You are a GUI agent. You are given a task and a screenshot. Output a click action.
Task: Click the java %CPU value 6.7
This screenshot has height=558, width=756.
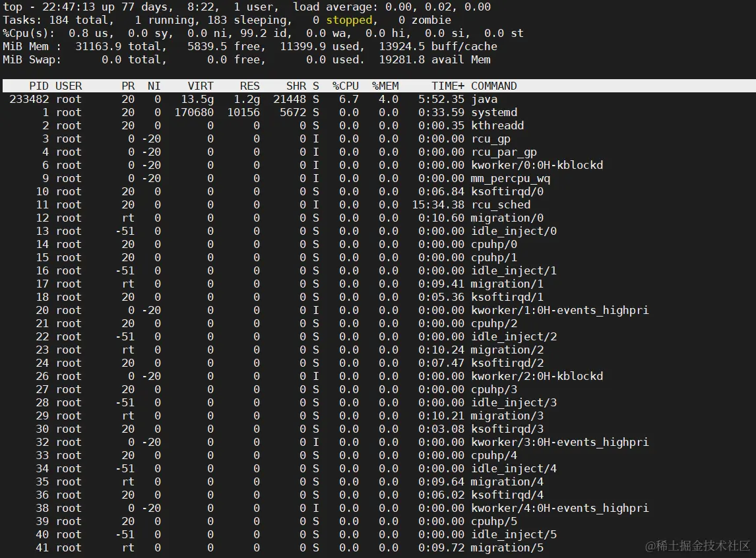click(x=349, y=99)
